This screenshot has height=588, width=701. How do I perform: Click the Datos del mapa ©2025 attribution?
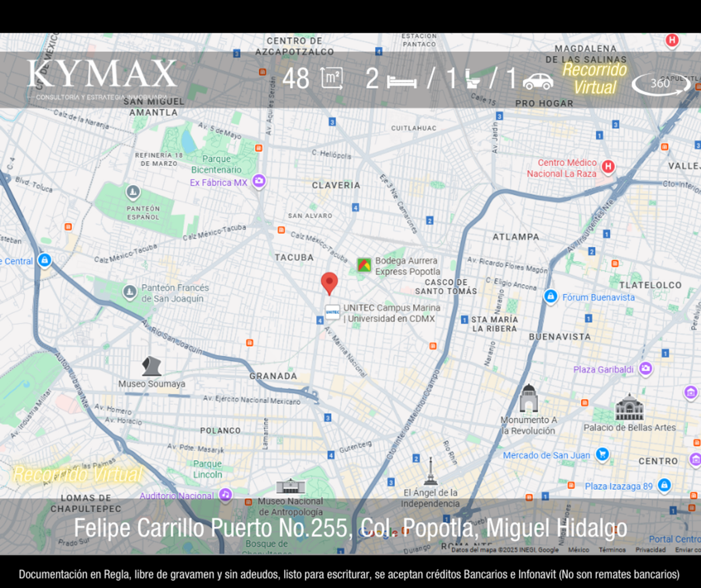coord(505,550)
